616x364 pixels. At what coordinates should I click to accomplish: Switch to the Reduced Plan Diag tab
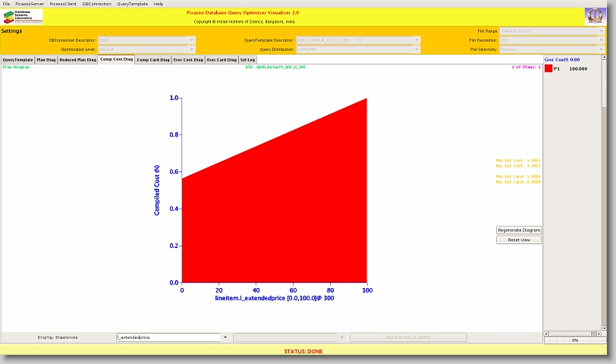[x=77, y=59]
